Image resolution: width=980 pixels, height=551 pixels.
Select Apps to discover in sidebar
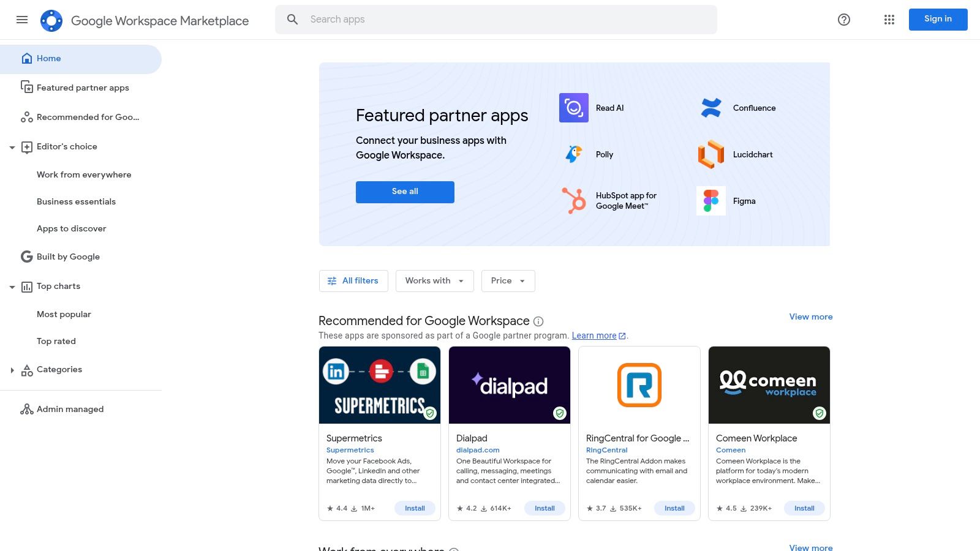pyautogui.click(x=71, y=228)
